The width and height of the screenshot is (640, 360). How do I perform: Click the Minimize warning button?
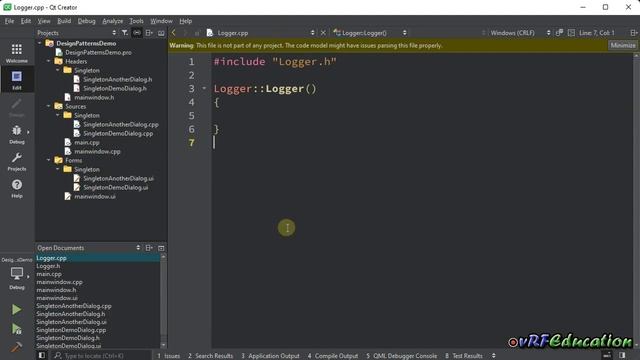(622, 45)
